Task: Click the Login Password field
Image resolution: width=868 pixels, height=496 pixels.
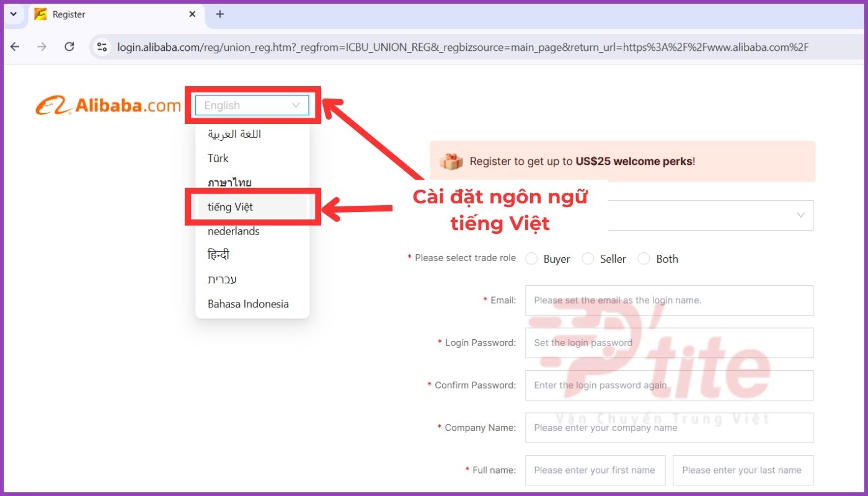Action: (x=669, y=343)
